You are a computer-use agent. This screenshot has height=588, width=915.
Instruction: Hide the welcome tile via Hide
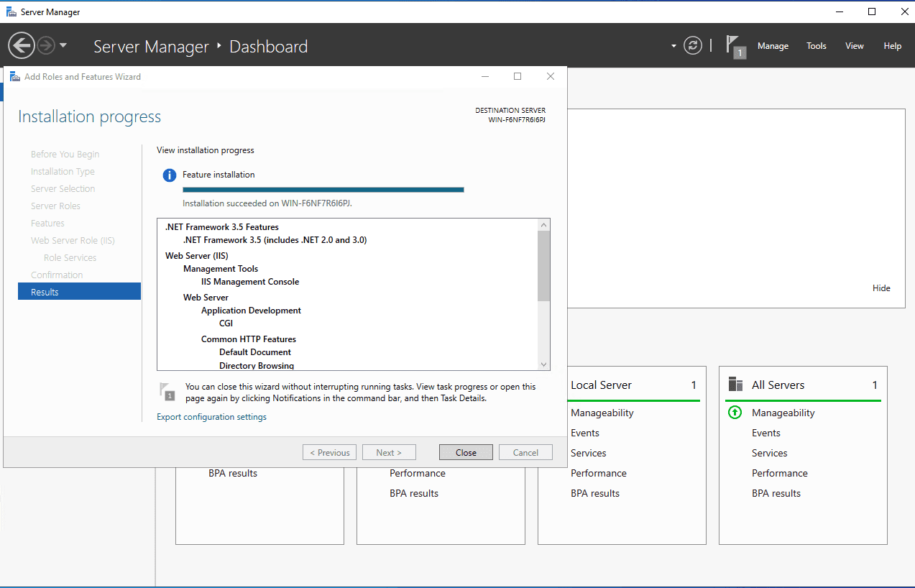(881, 288)
